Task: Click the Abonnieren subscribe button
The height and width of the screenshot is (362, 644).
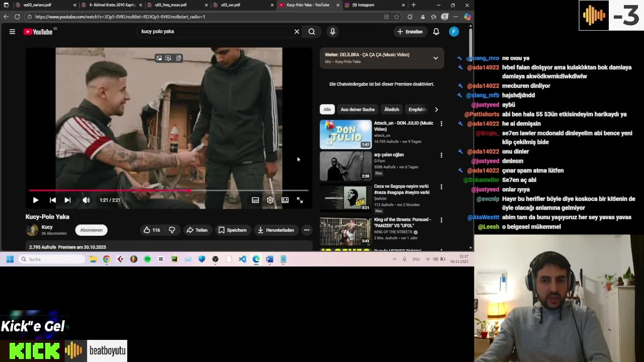Action: point(91,230)
